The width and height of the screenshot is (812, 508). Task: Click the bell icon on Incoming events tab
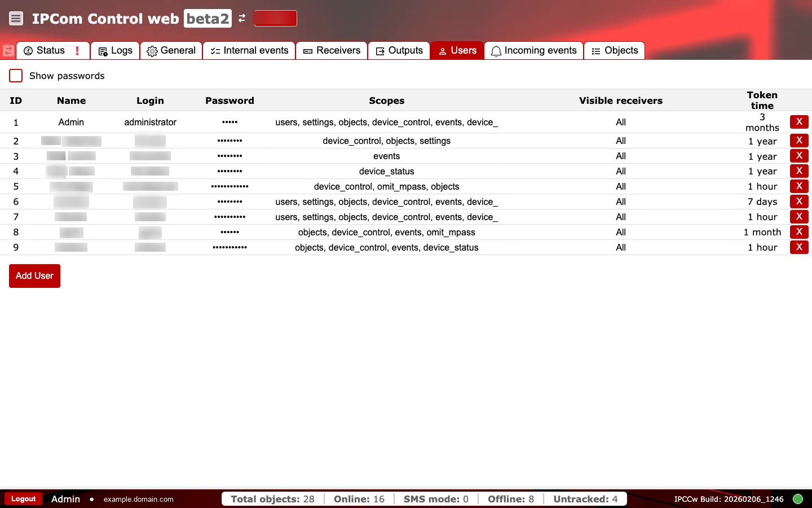[496, 50]
